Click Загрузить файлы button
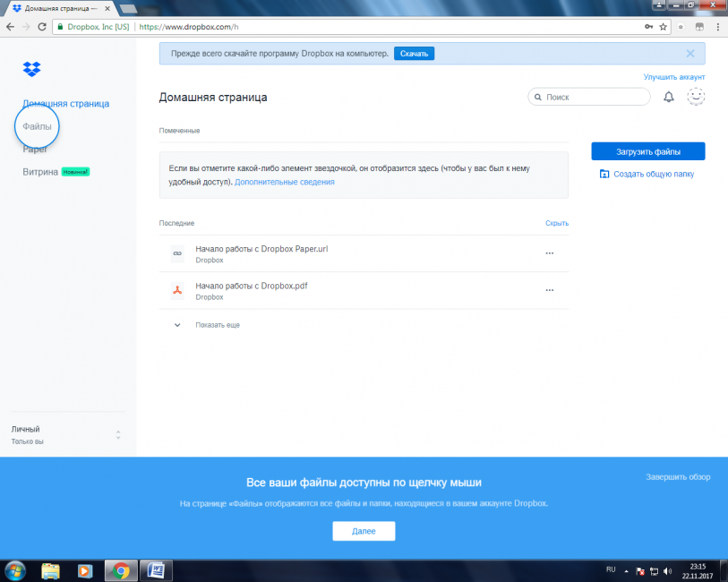The image size is (728, 582). click(x=648, y=151)
